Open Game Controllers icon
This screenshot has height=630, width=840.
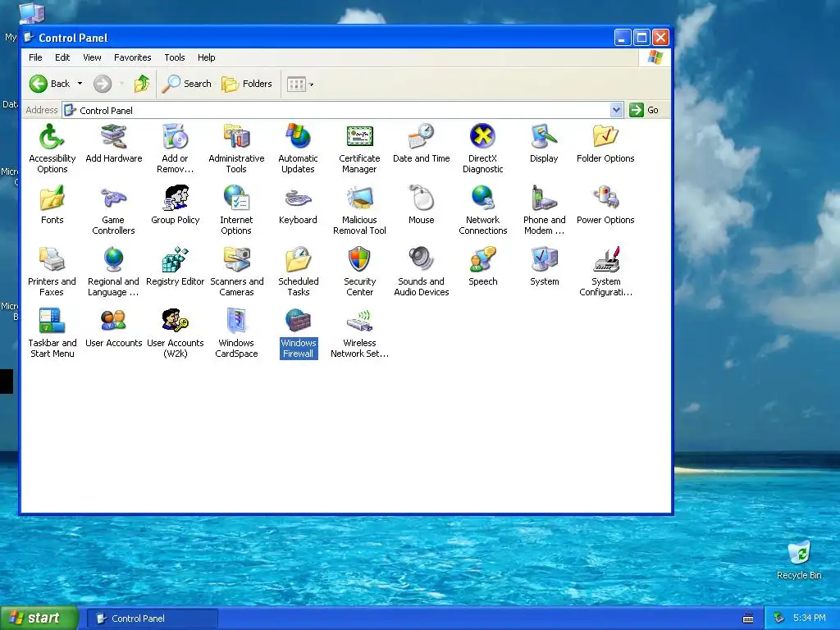tap(113, 211)
